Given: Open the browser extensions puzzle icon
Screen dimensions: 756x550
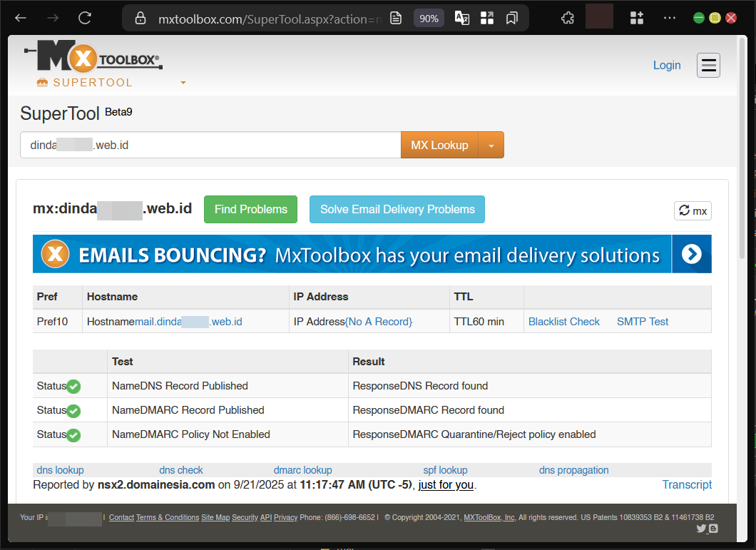Looking at the screenshot, I should (x=568, y=18).
